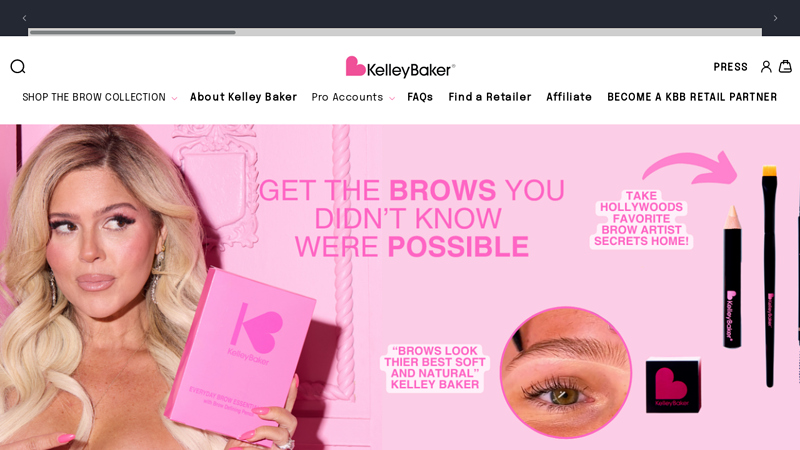Go to next announcement with right arrow

coord(776,18)
